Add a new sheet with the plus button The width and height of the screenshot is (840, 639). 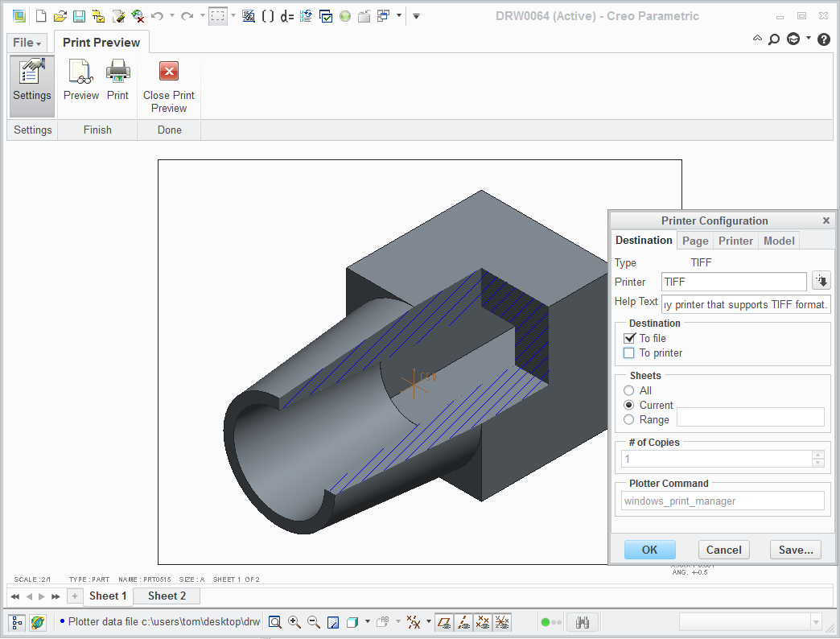point(75,596)
